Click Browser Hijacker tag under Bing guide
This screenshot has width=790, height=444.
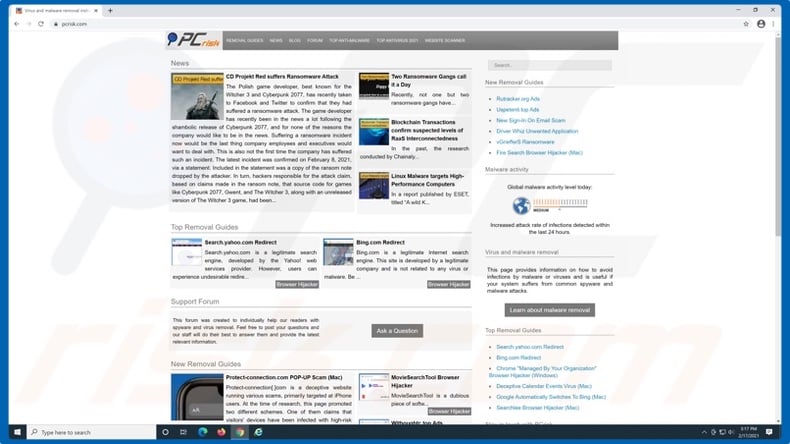pos(448,284)
